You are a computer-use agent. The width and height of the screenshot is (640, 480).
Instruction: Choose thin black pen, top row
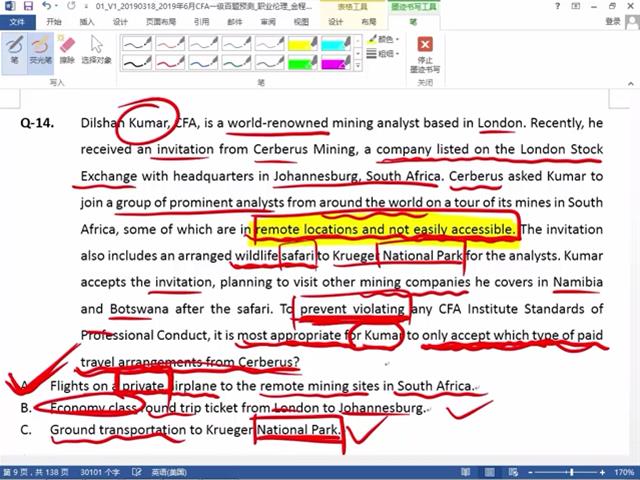click(x=137, y=43)
